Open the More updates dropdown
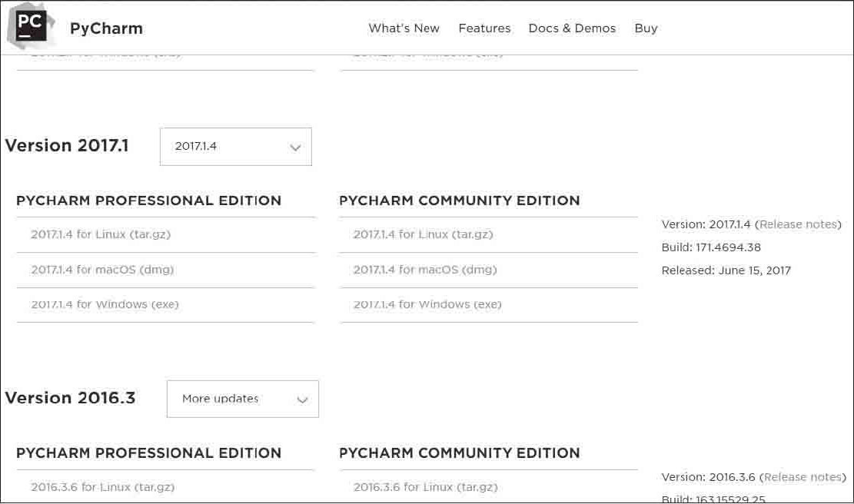Viewport: 854px width, 504px height. [242, 399]
